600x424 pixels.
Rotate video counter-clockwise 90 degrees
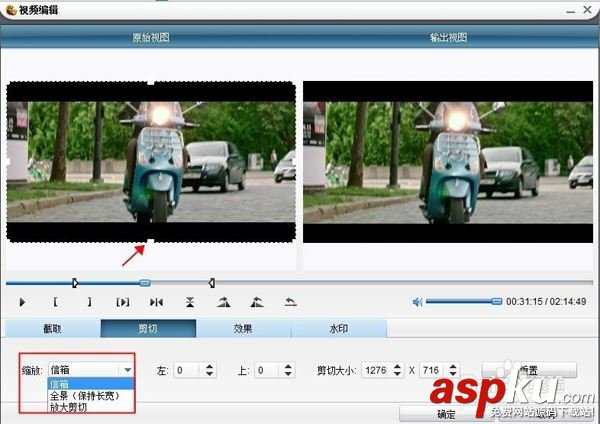pos(257,302)
